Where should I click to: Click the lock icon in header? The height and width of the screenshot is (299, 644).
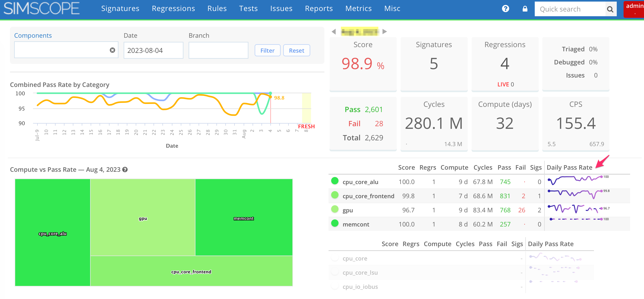pyautogui.click(x=525, y=9)
